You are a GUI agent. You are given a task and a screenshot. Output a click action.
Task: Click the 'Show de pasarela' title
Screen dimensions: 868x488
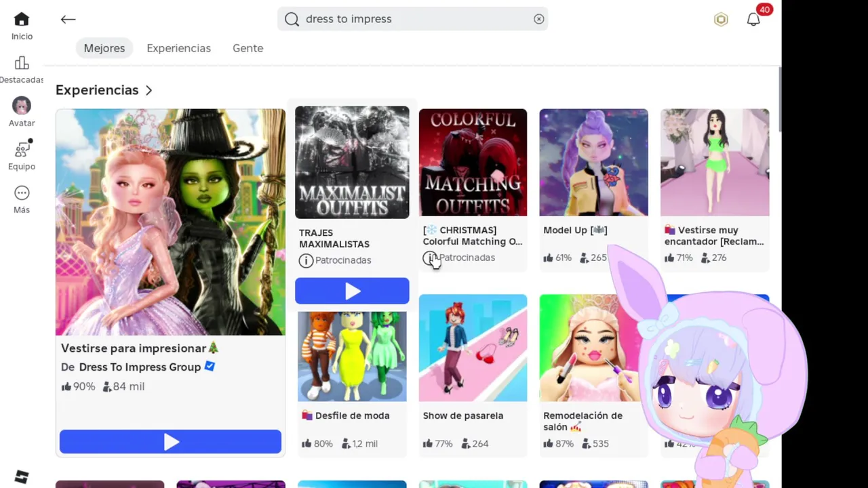click(x=463, y=415)
